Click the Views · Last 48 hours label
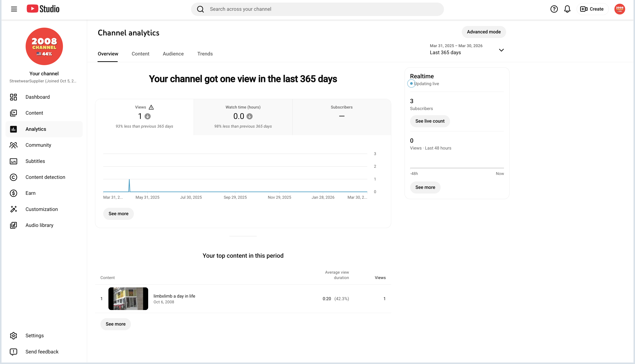This screenshot has height=364, width=635. 431,148
